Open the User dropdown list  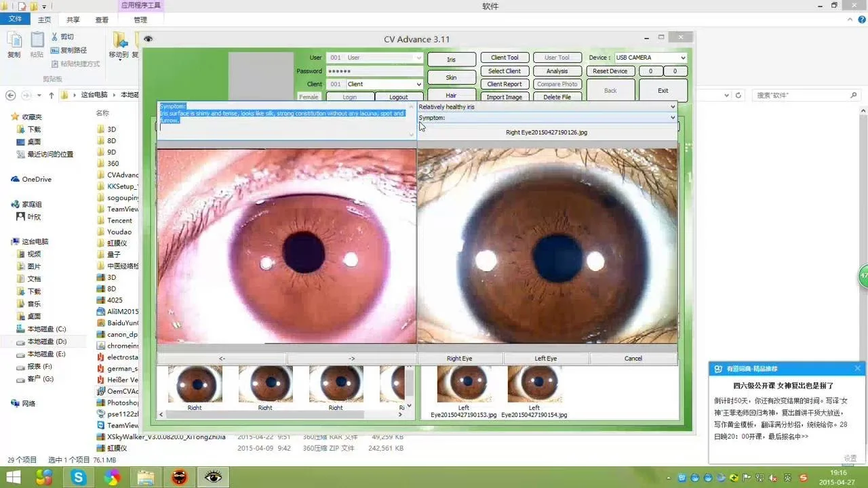[x=418, y=58]
